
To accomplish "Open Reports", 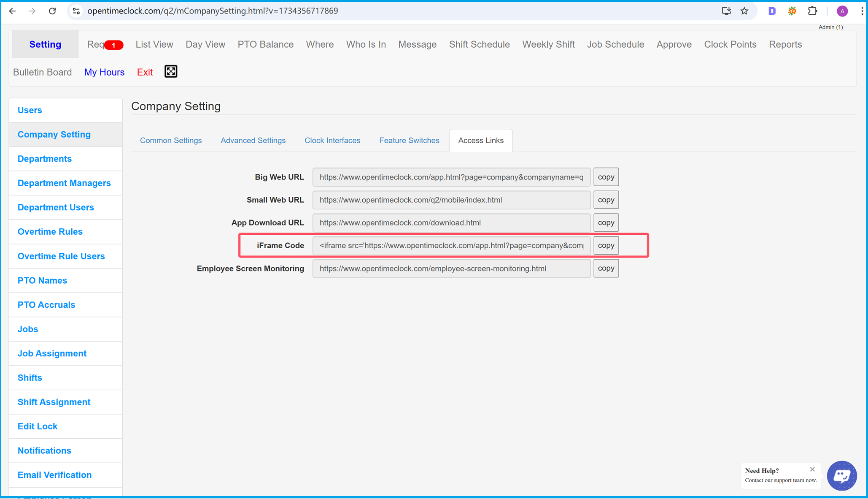I will (785, 44).
